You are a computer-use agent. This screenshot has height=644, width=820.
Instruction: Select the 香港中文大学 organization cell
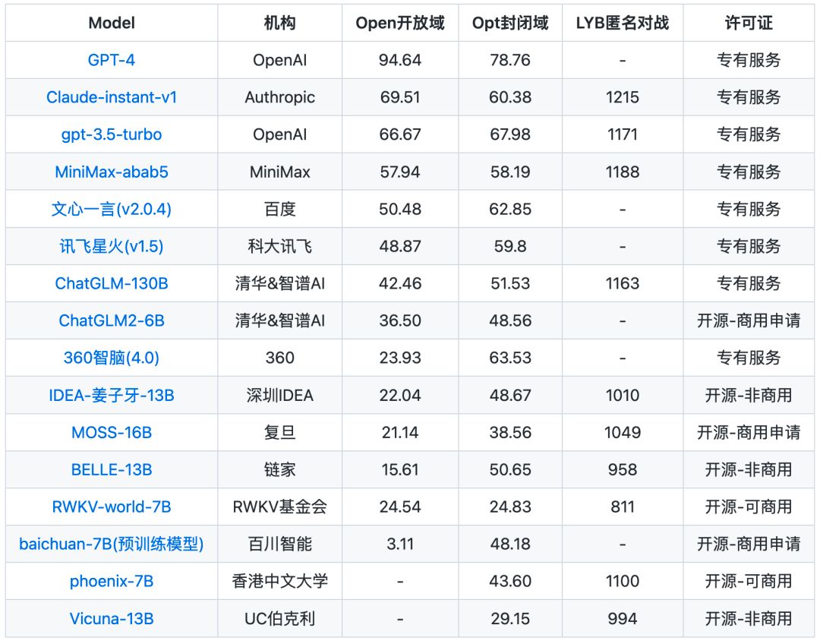pos(279,581)
